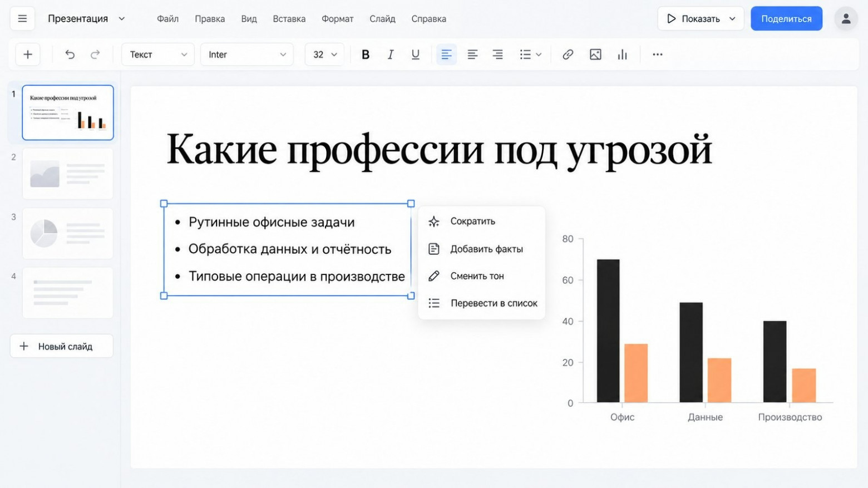Select slide 3 thumbnail with pie chart
This screenshot has height=488, width=868.
[68, 233]
